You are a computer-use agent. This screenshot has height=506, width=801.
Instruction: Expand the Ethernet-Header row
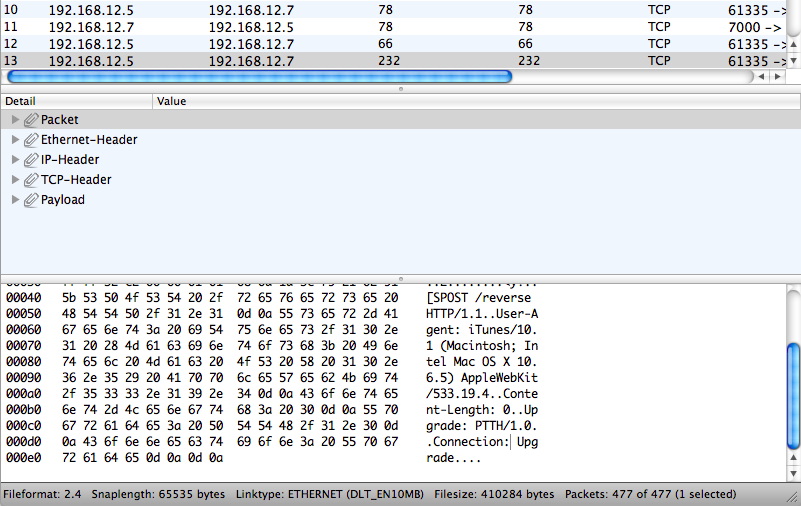click(x=15, y=139)
